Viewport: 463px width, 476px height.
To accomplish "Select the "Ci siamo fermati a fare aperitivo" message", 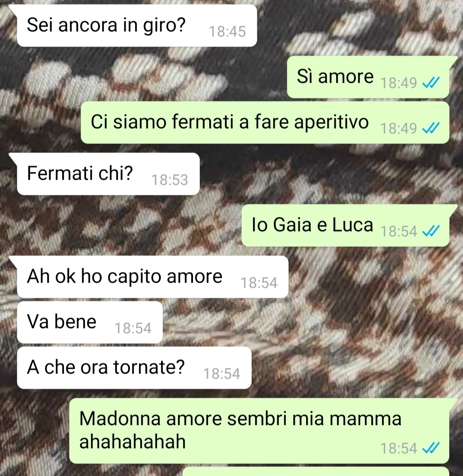I will point(265,122).
